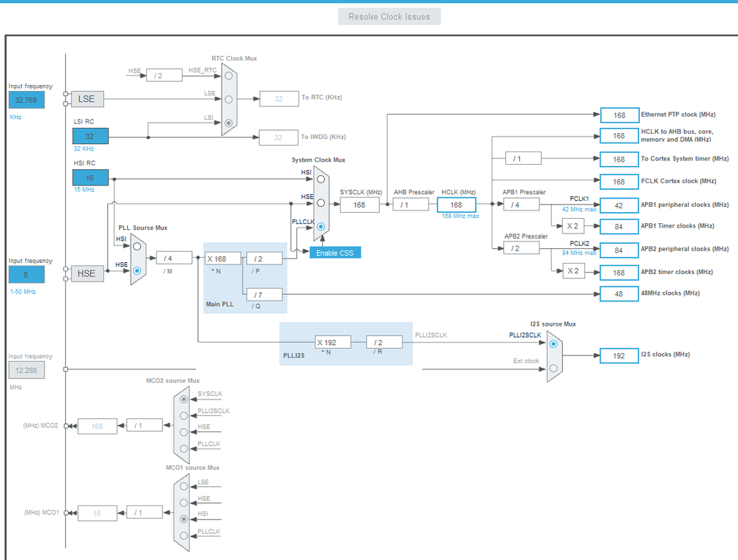Screen dimensions: 738x560
Task: Click the HSE oscillator block
Action: pyautogui.click(x=87, y=273)
